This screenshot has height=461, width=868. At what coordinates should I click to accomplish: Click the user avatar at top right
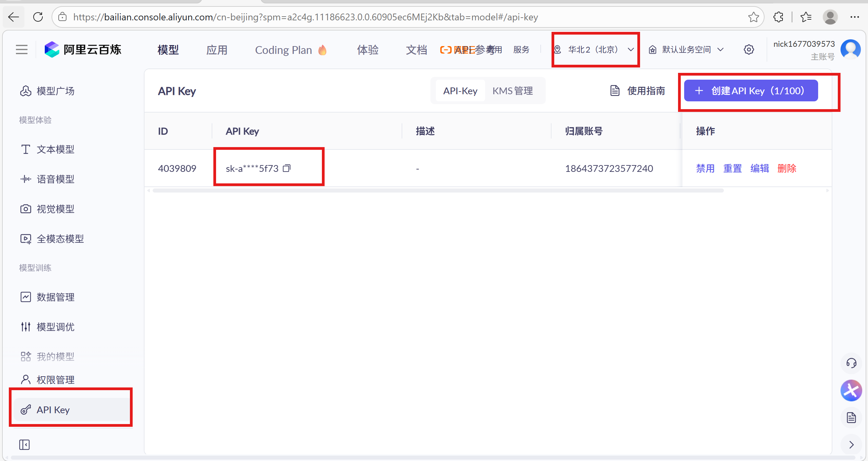[850, 49]
